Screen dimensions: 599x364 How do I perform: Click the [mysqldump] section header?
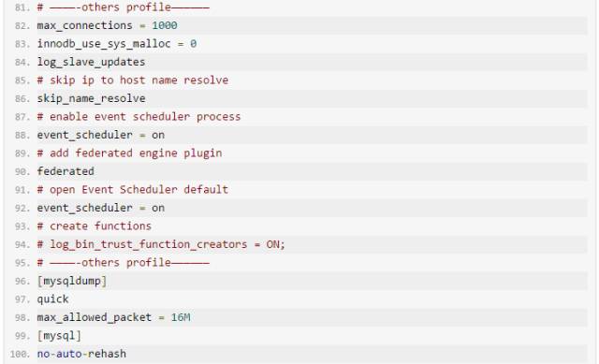[x=72, y=281]
